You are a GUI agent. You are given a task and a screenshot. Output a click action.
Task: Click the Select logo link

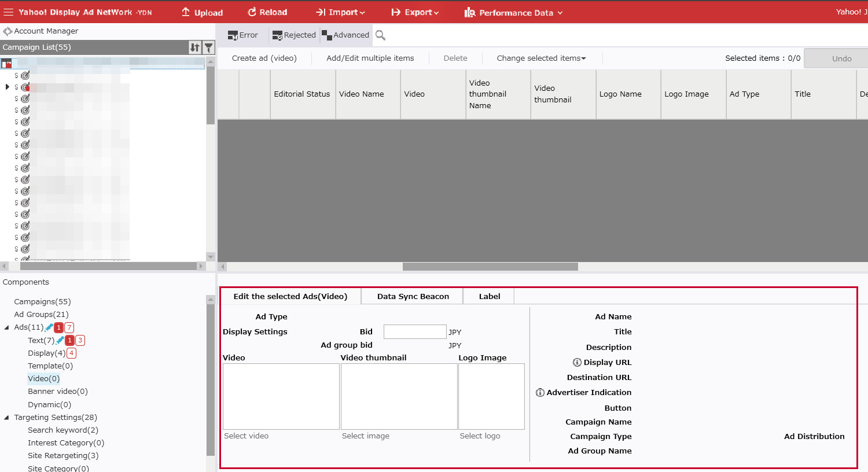tap(480, 436)
